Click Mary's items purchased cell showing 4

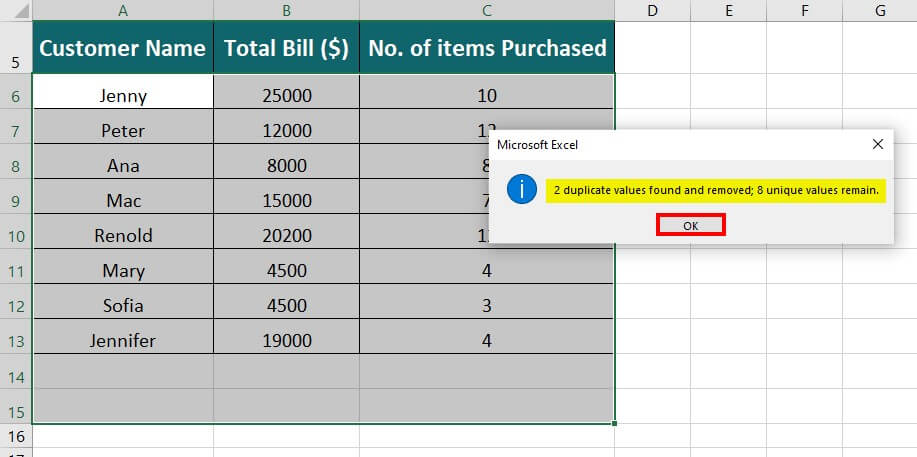click(487, 267)
